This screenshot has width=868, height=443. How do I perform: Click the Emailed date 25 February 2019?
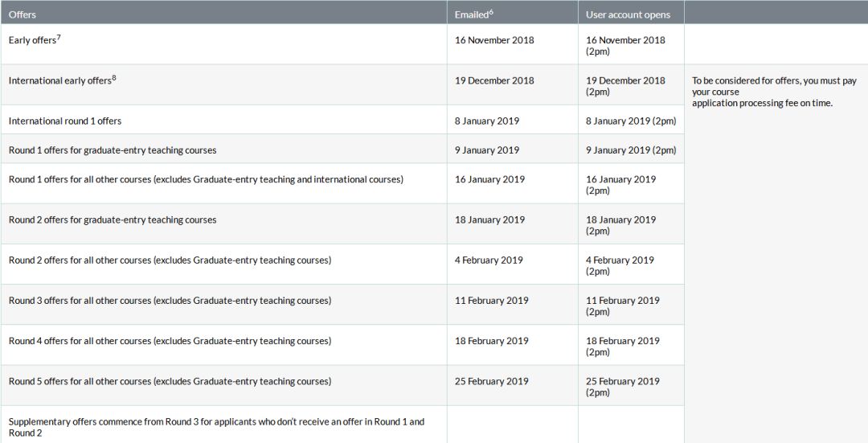[x=492, y=381]
